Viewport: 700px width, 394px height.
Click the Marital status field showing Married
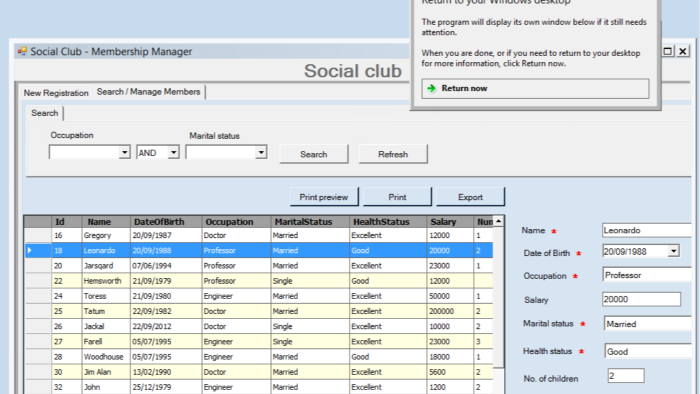coord(648,324)
